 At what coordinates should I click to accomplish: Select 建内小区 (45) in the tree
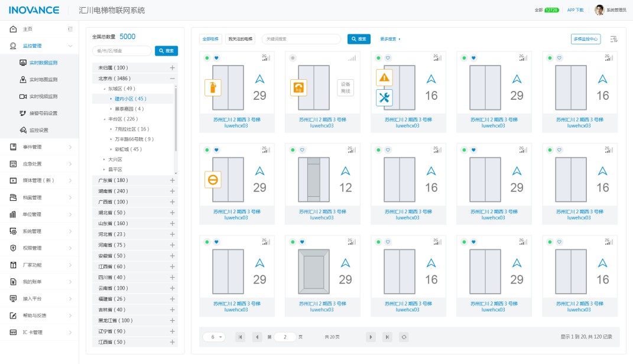[131, 99]
